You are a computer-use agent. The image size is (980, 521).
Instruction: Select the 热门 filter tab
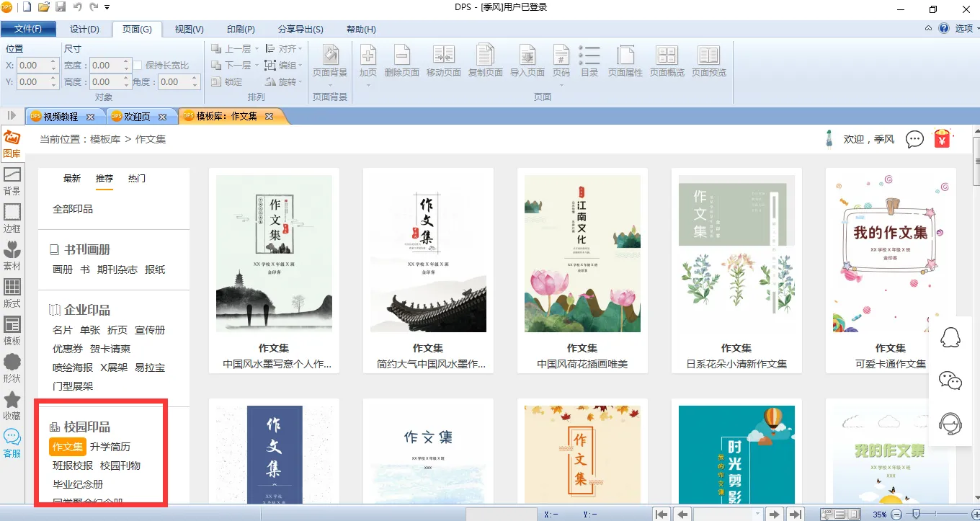click(x=137, y=178)
